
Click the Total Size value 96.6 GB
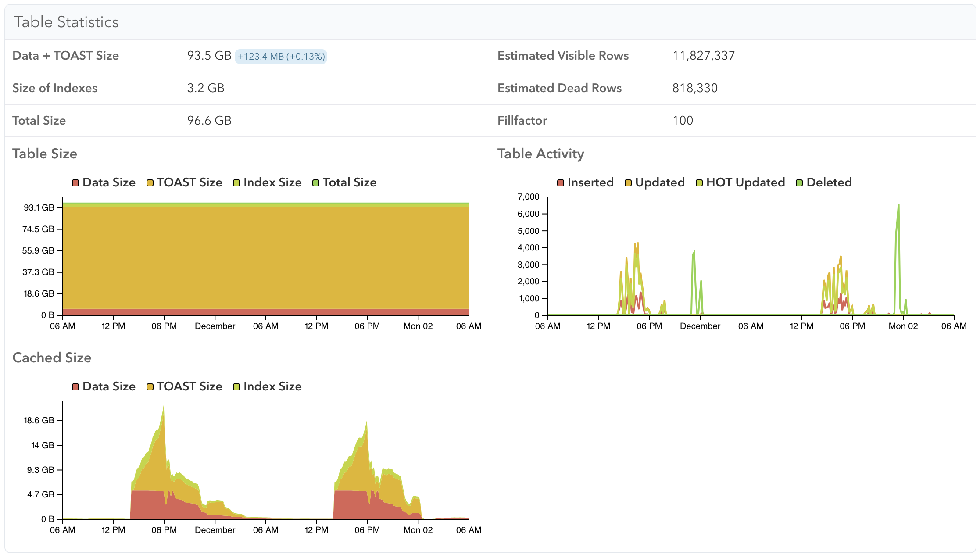click(209, 121)
